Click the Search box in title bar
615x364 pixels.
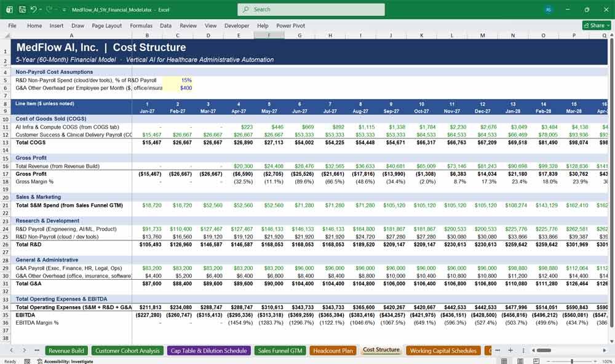point(311,9)
